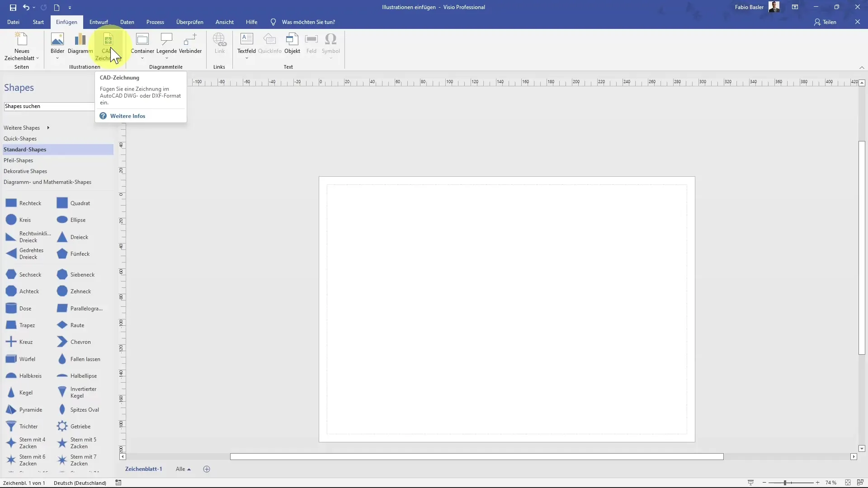Click the Undo arrow icon
The height and width of the screenshot is (488, 868).
click(26, 7)
